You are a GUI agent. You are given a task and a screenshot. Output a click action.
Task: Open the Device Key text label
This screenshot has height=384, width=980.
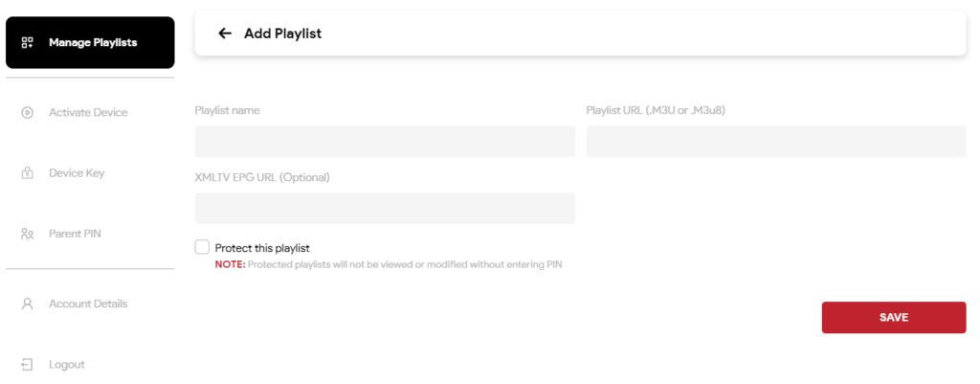[x=77, y=173]
